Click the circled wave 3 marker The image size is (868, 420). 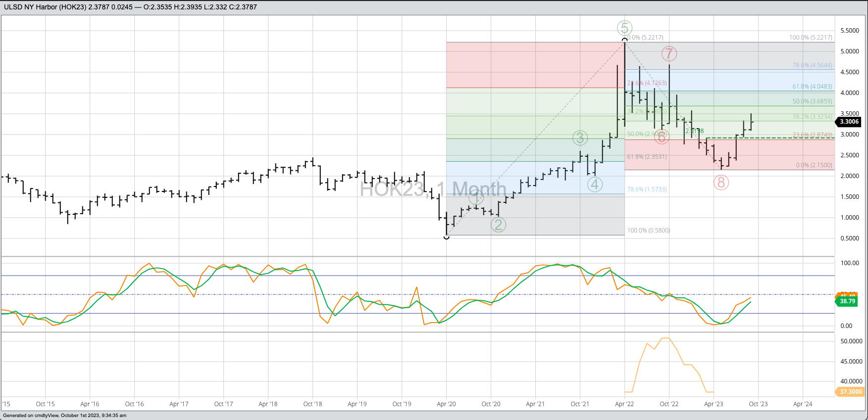coord(580,138)
